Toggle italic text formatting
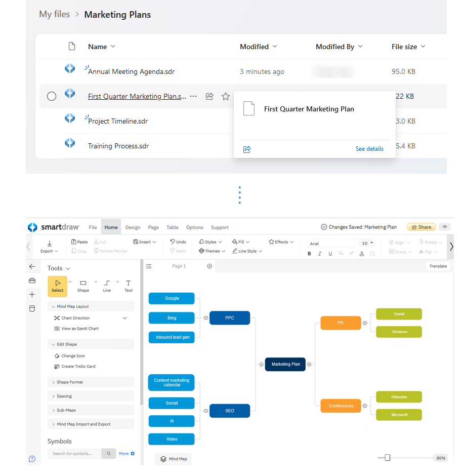The width and height of the screenshot is (463, 476). pos(320,253)
